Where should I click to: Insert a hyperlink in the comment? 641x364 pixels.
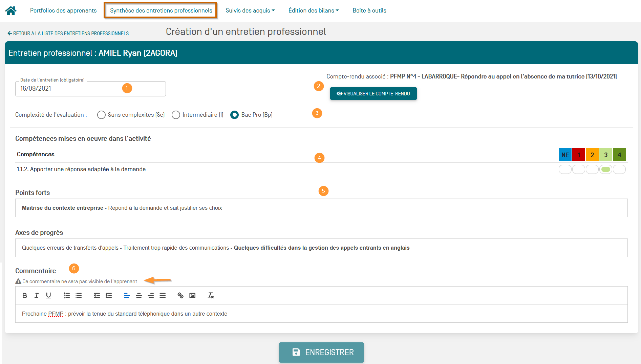point(180,296)
